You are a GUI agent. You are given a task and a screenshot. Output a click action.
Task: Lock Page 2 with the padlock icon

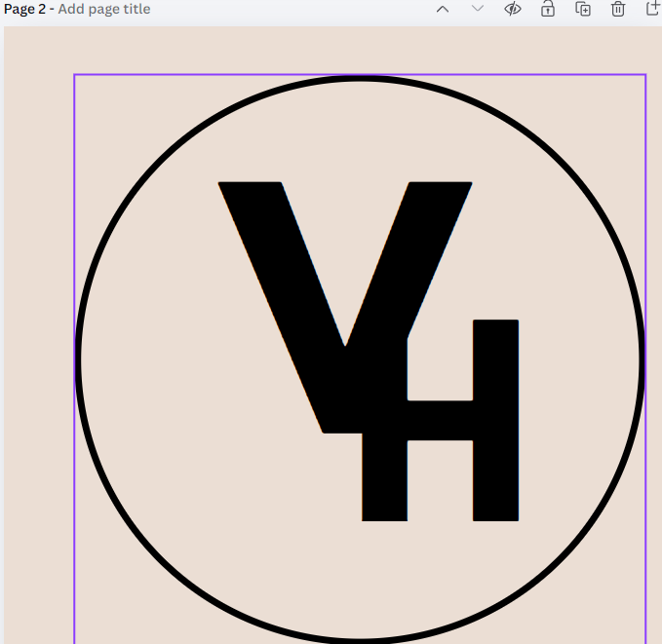coord(548,9)
